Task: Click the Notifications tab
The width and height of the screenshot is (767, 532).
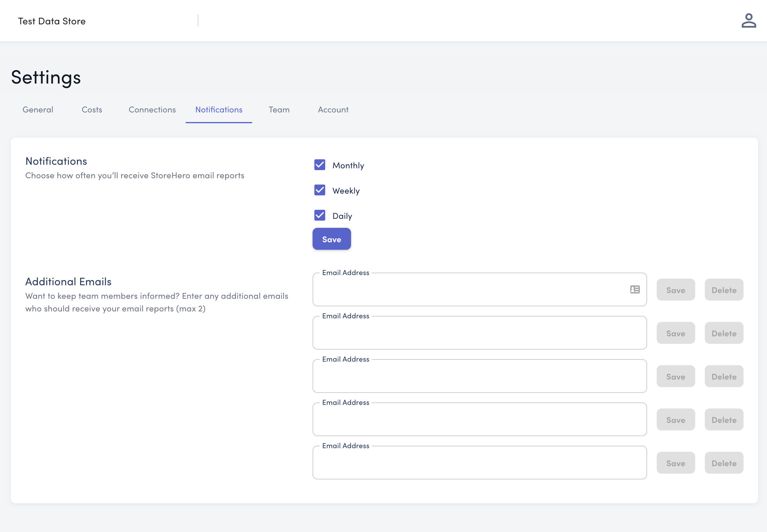Action: [219, 110]
